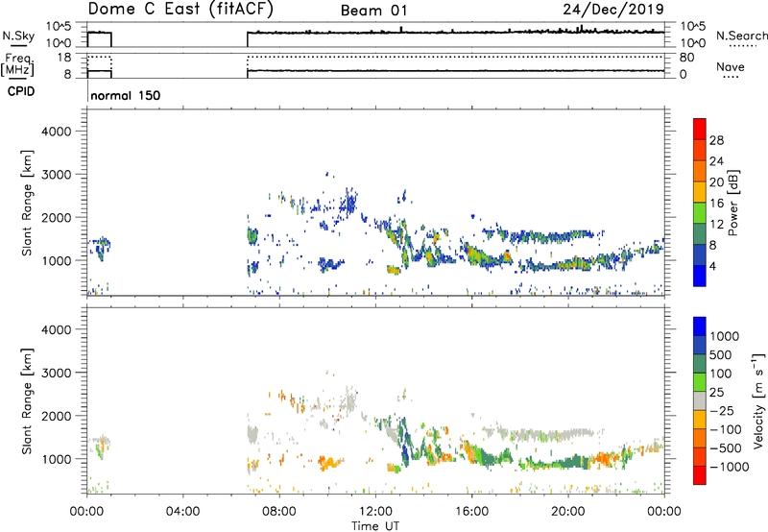Click the '1000' velocity scale value
Viewport: 768px width, 532px height.
pyautogui.click(x=725, y=336)
